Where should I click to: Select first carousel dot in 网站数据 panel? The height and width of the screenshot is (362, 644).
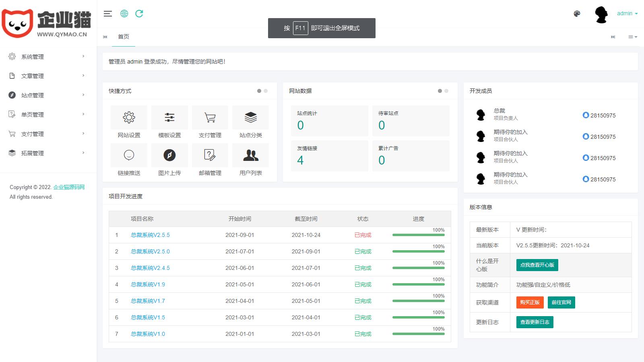(x=440, y=91)
